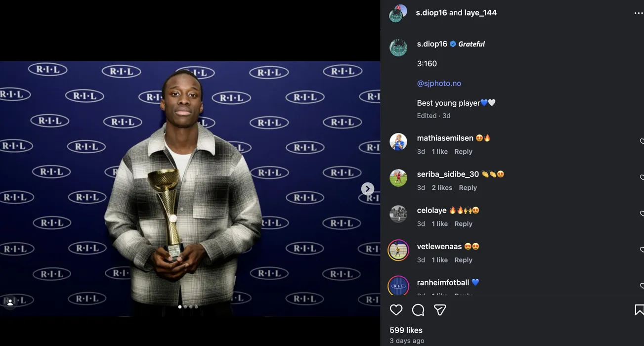Jump to second carousel dot indicator
The image size is (644, 346).
185,307
